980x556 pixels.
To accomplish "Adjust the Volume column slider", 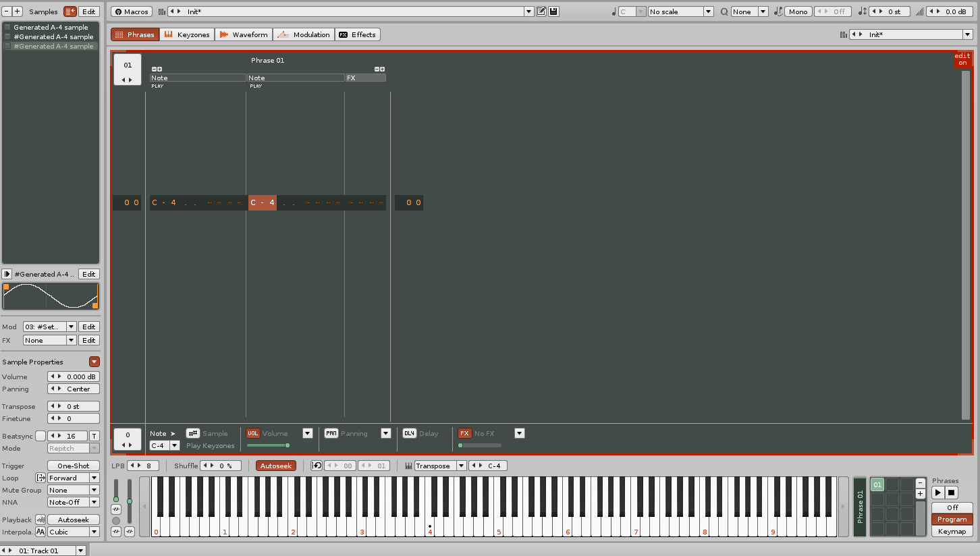I will pyautogui.click(x=268, y=445).
